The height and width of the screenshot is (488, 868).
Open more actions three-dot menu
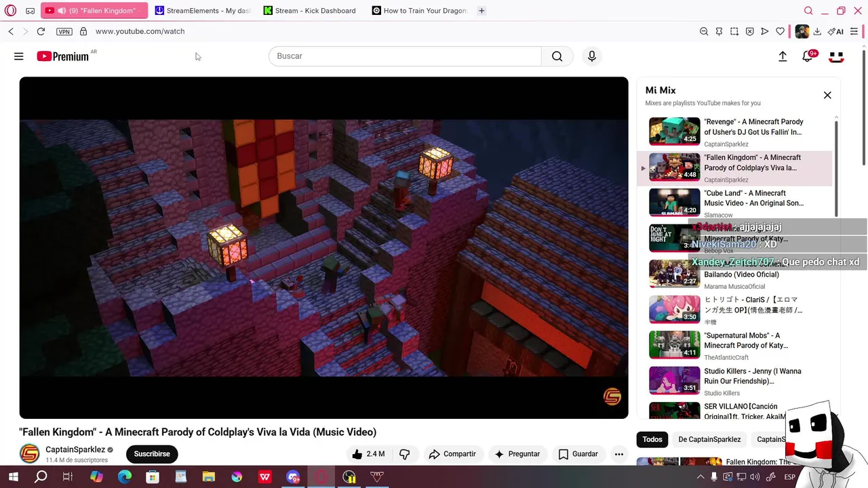[618, 454]
